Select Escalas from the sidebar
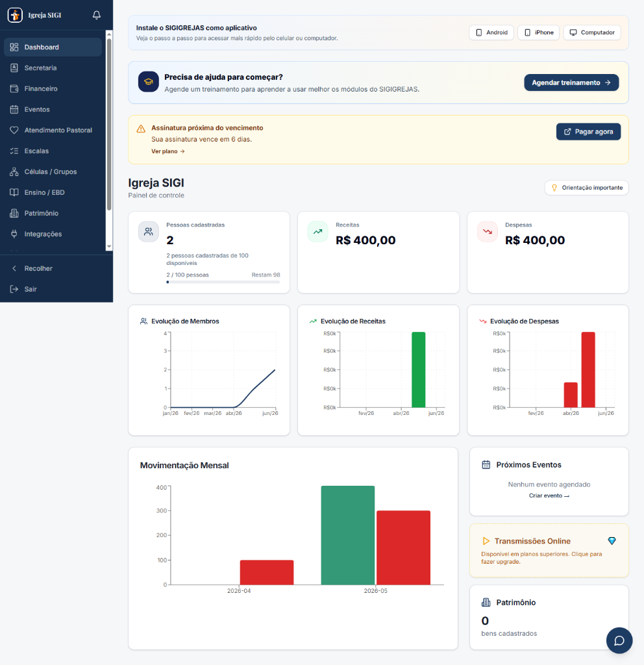644x665 pixels. [53, 151]
